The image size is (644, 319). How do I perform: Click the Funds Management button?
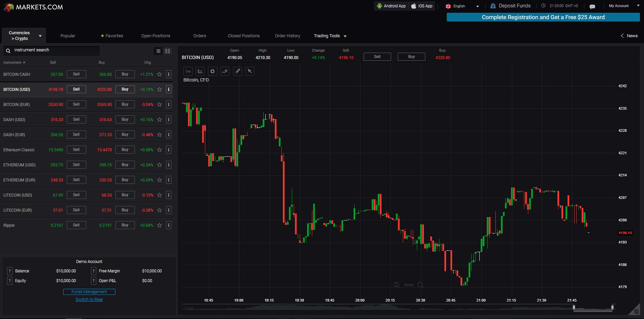[x=89, y=292]
